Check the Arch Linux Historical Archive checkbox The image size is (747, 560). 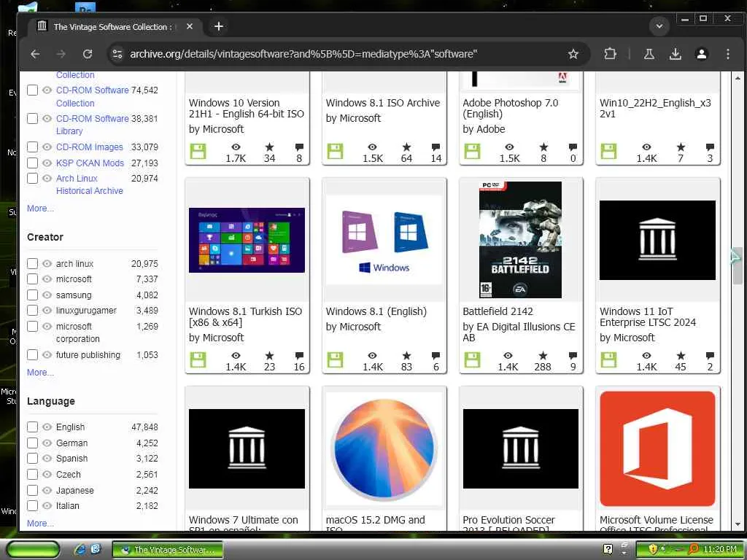pyautogui.click(x=32, y=178)
